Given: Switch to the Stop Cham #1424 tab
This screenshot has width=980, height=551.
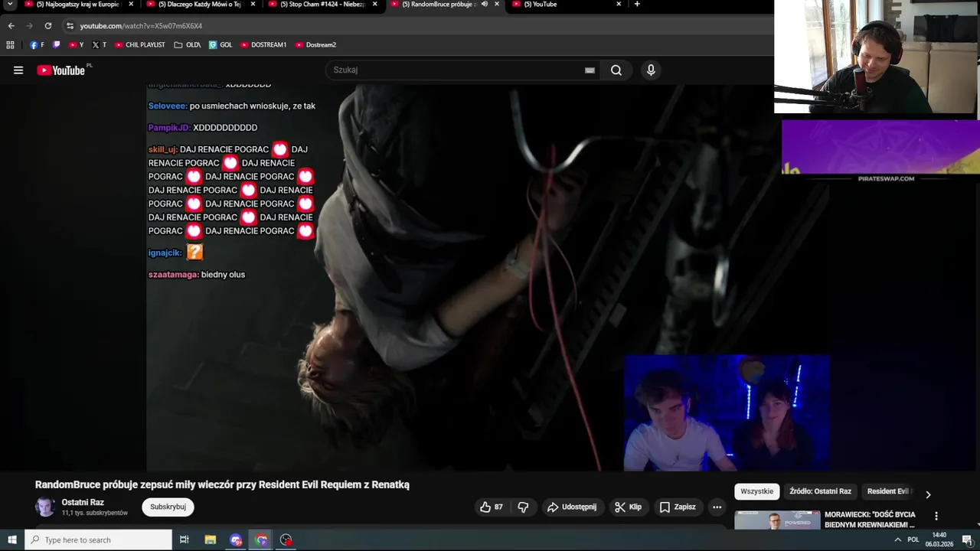Looking at the screenshot, I should coord(321,5).
